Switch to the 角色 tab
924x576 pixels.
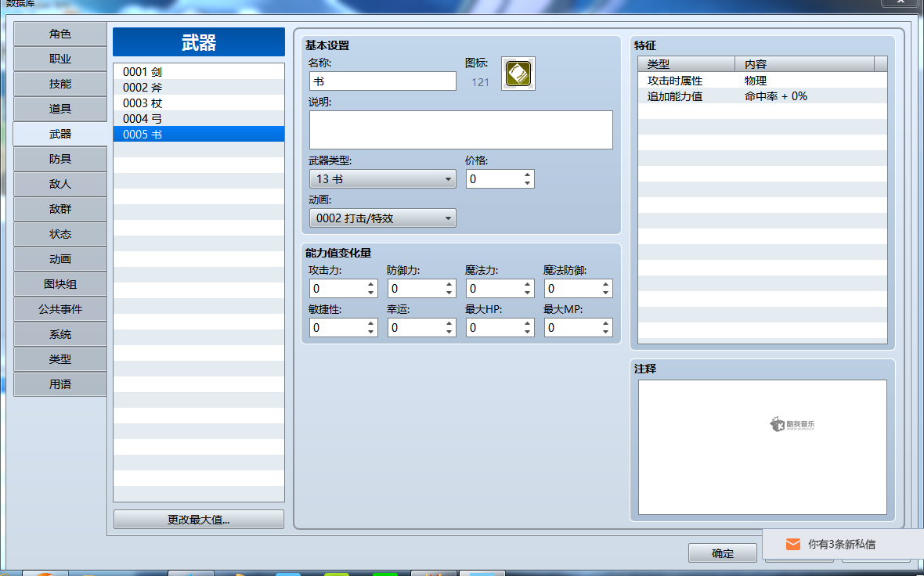[60, 34]
